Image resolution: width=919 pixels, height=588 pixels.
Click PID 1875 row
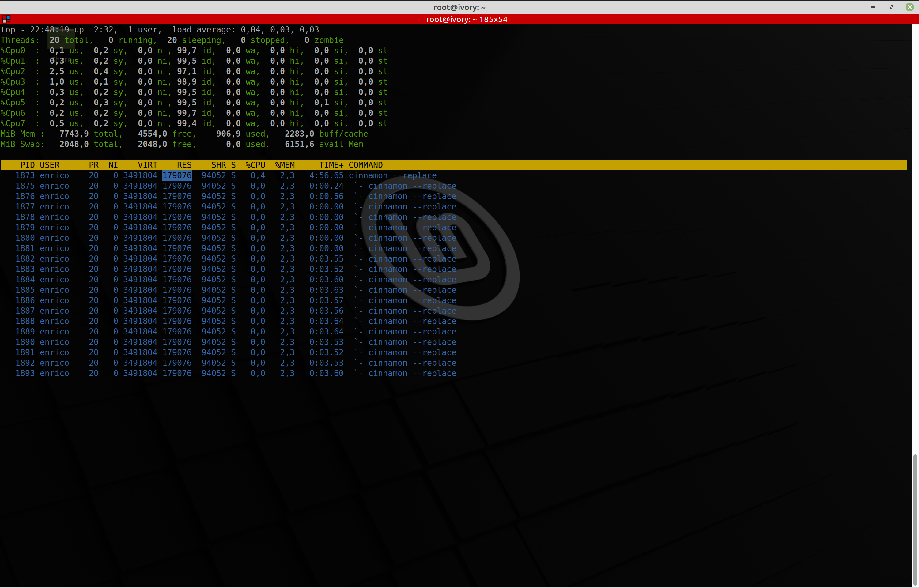point(236,186)
